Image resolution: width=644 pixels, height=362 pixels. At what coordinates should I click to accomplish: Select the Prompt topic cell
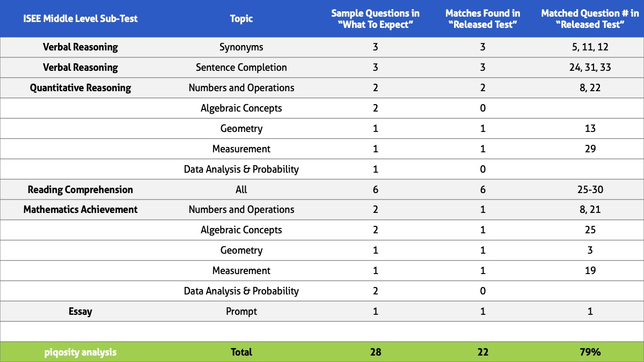click(x=241, y=311)
